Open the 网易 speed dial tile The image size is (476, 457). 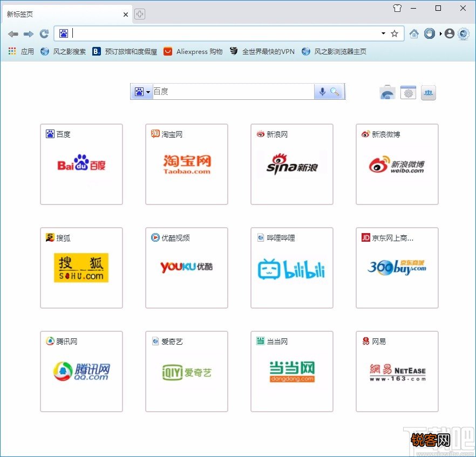[x=397, y=371]
